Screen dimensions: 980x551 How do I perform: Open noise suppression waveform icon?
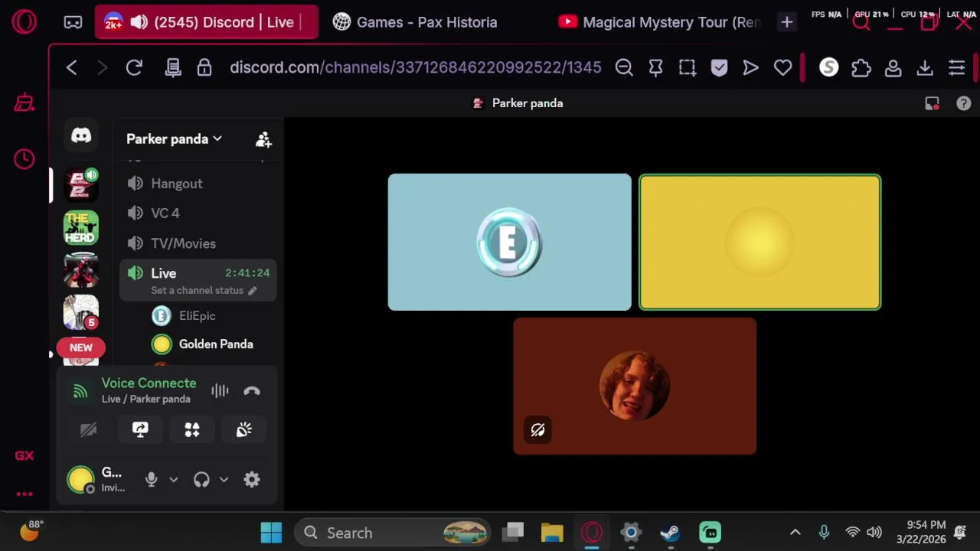(x=220, y=391)
